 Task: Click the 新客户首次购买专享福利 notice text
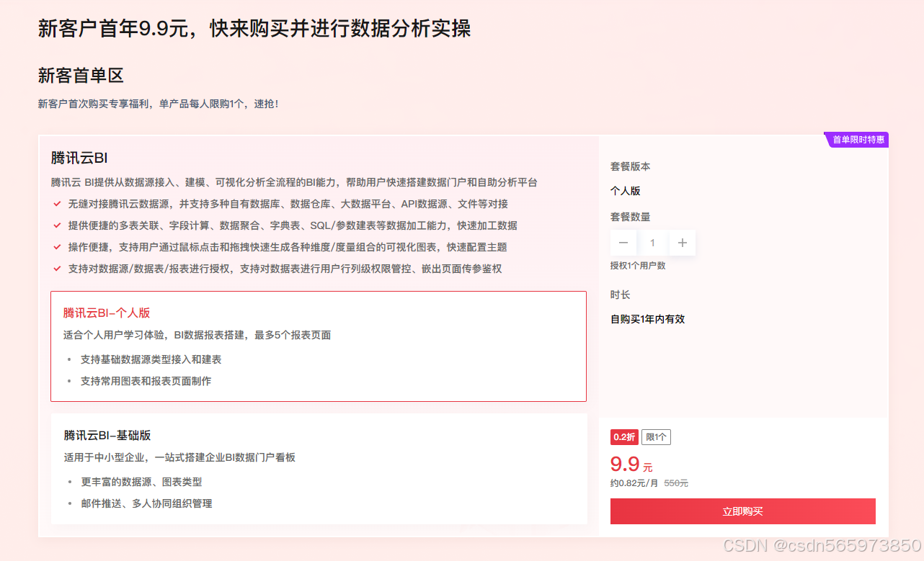click(x=158, y=104)
